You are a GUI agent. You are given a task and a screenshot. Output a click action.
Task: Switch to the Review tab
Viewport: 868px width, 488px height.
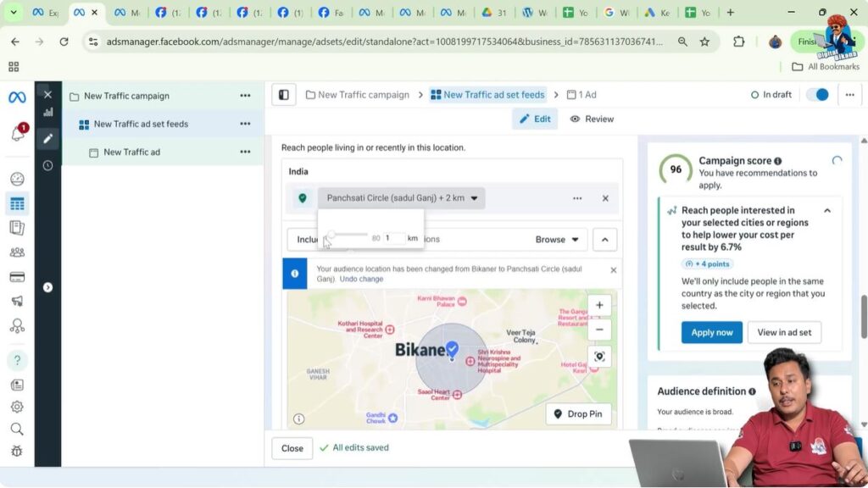coord(592,119)
